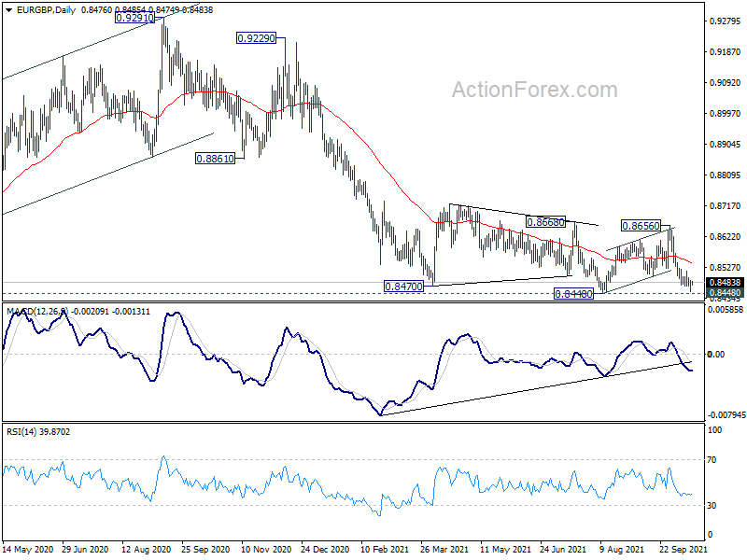This screenshot has height=560, width=747.
Task: Click the 26 Mar 2021 date label
Action: coord(444,549)
